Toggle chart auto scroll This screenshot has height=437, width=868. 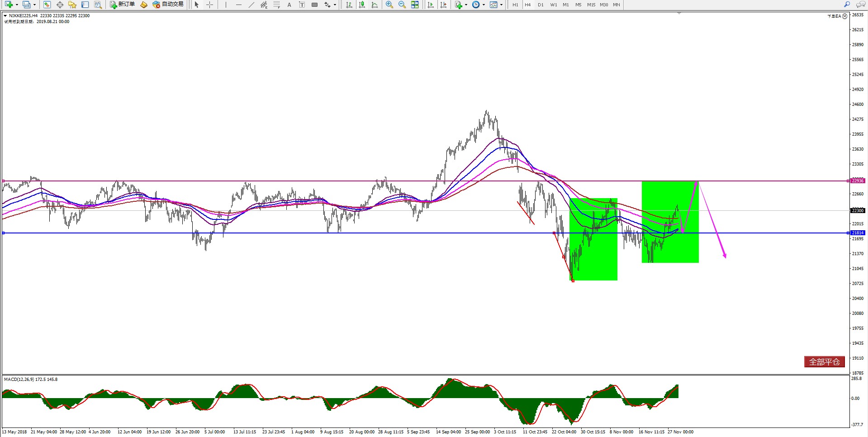(x=431, y=5)
